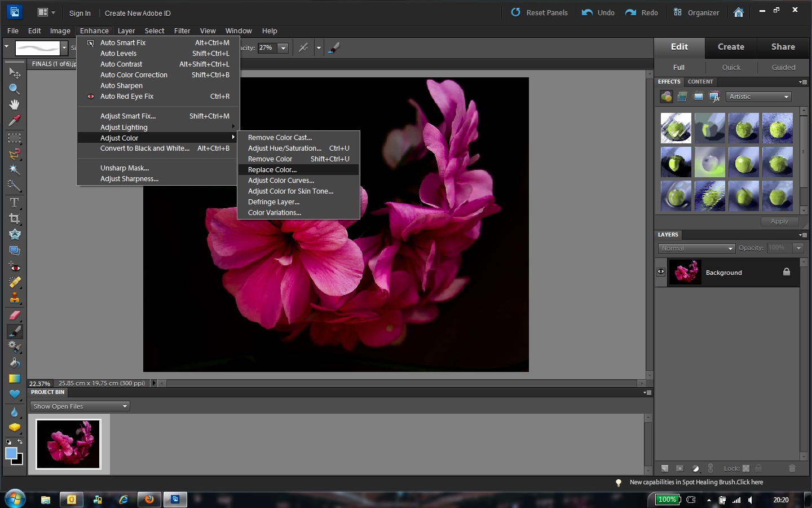Select the Paint Bucket tool
812x508 pixels.
tap(14, 363)
